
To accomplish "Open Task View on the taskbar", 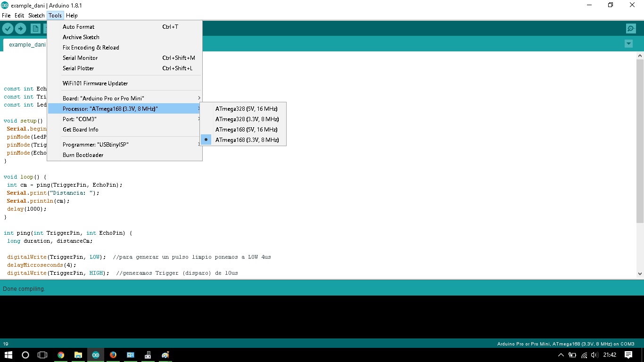I will (x=42, y=355).
